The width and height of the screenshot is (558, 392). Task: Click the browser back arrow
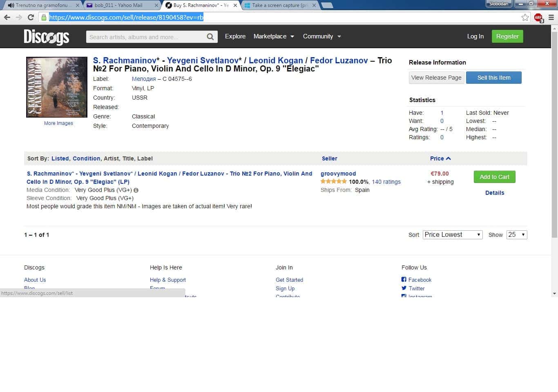(x=7, y=17)
